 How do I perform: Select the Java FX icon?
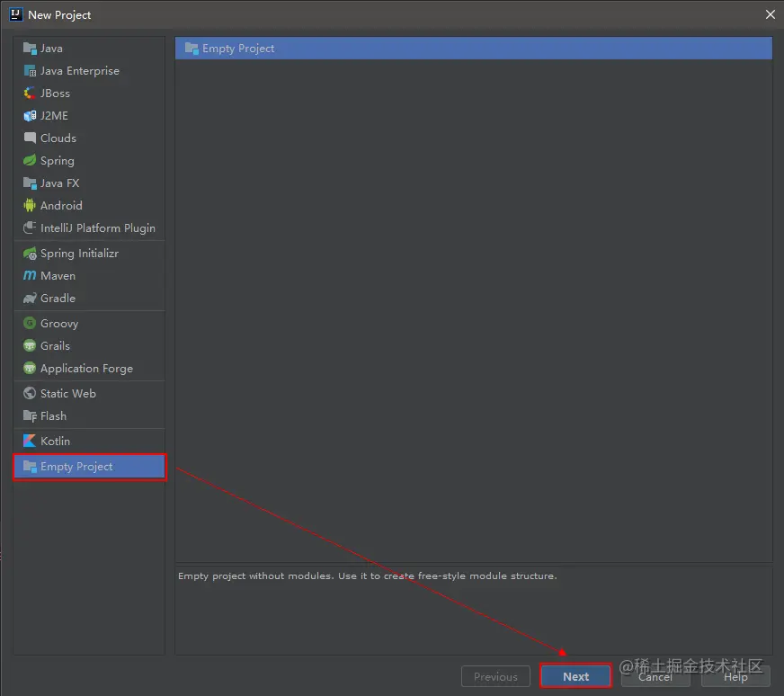pos(30,183)
